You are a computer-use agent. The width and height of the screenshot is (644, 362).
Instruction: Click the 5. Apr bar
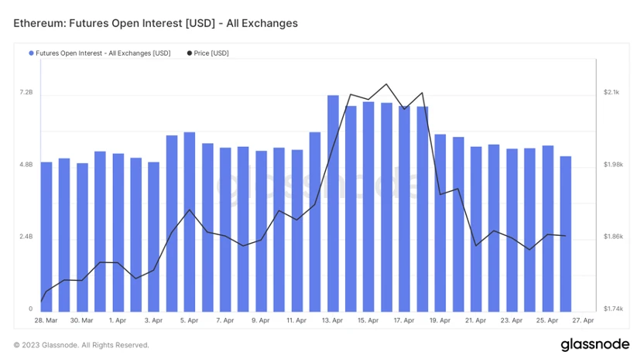click(190, 222)
